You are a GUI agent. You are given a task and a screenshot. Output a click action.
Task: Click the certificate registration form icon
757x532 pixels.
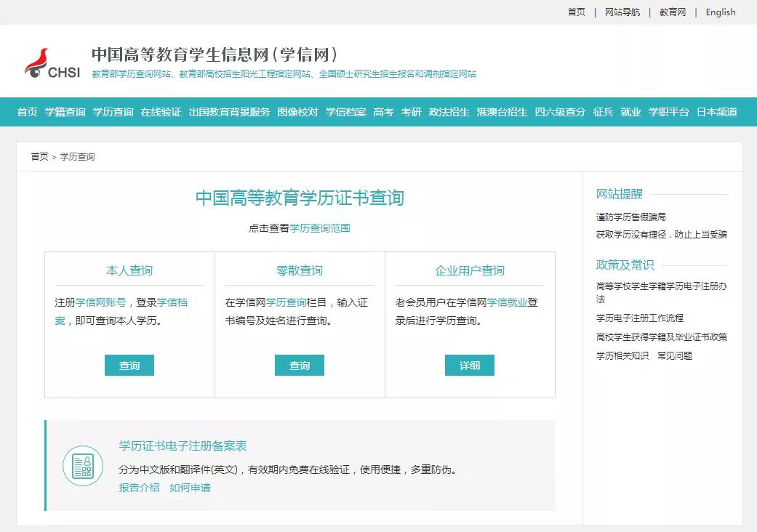pos(83,465)
